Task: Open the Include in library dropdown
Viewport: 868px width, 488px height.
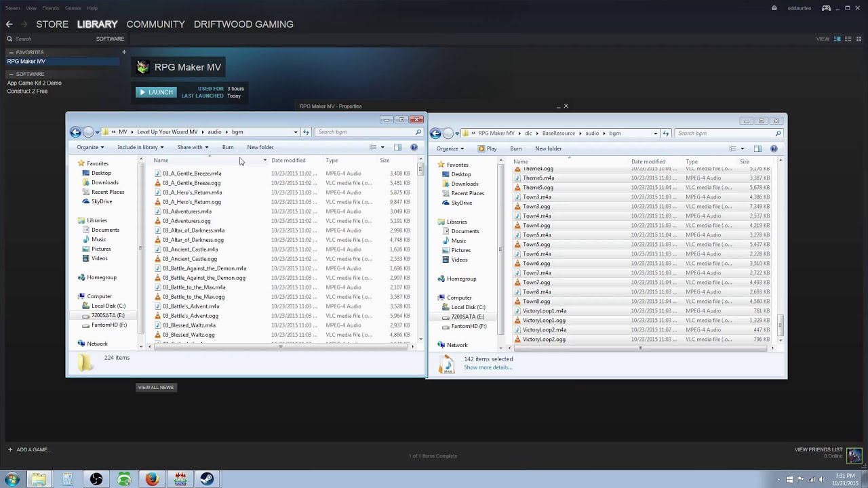Action: point(140,147)
